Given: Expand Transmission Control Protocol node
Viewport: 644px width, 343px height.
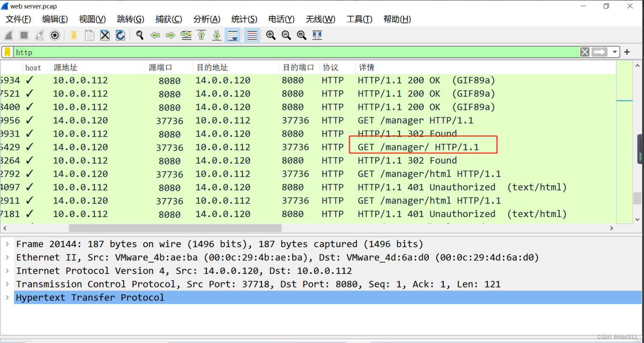Looking at the screenshot, I should [7, 284].
